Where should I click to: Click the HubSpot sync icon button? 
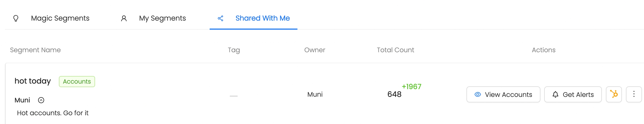point(614,94)
